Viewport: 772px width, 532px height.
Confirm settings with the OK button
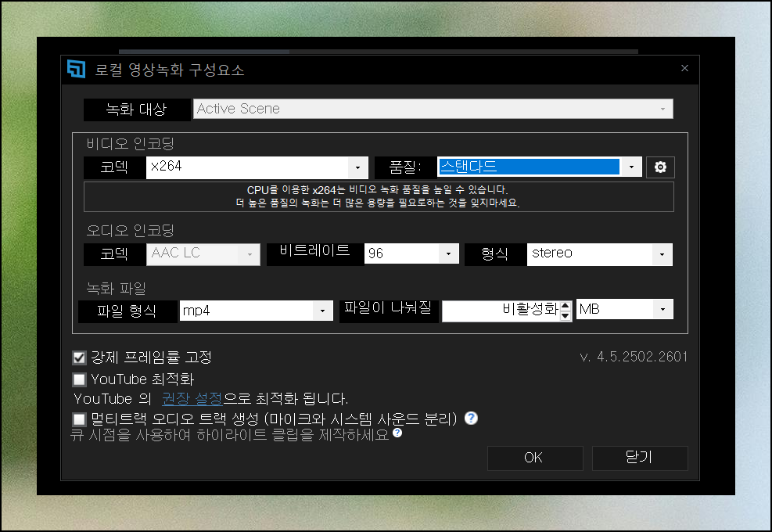(x=535, y=458)
